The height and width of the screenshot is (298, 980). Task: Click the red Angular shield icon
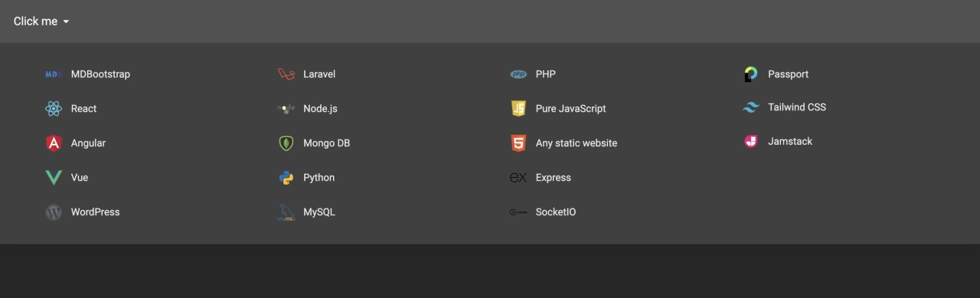point(54,143)
